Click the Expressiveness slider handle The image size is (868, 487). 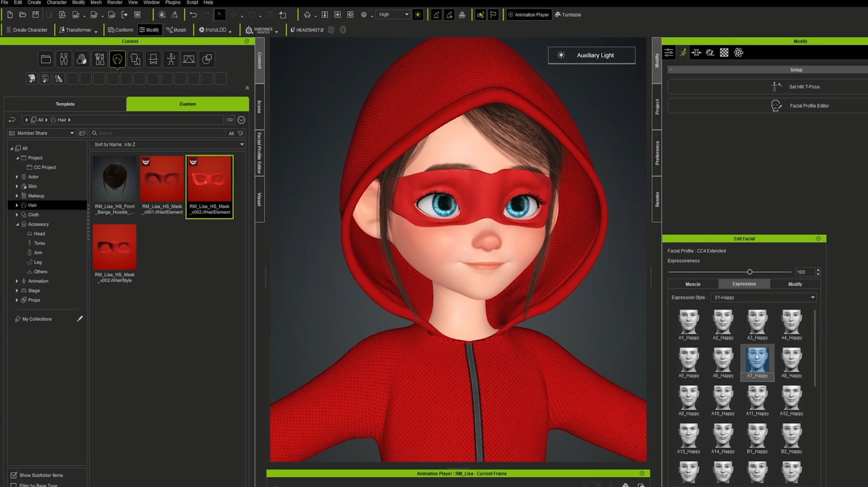tap(749, 272)
